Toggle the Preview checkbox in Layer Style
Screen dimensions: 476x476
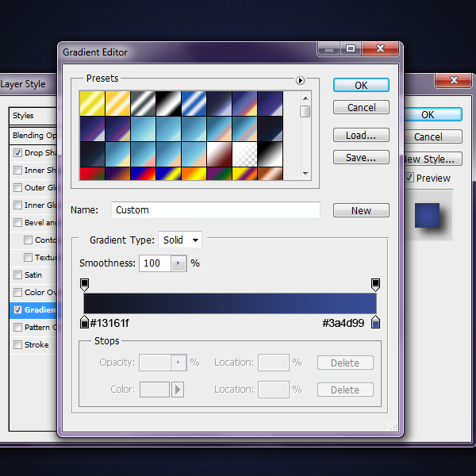409,178
